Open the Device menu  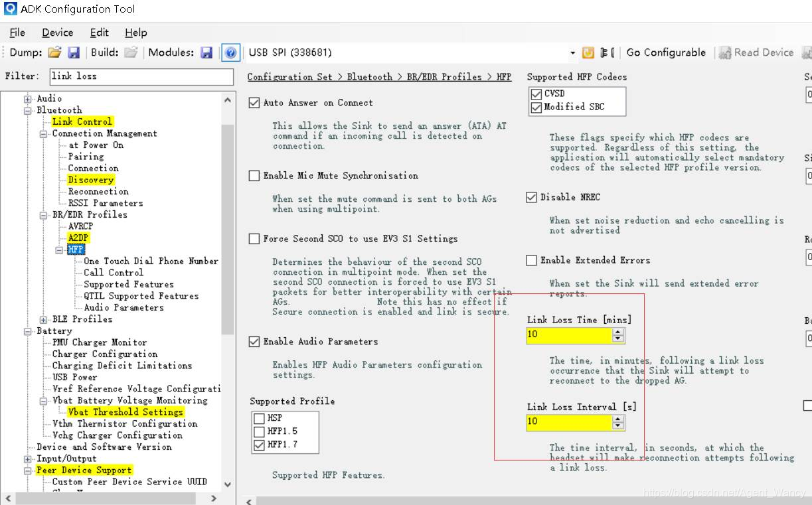click(57, 33)
